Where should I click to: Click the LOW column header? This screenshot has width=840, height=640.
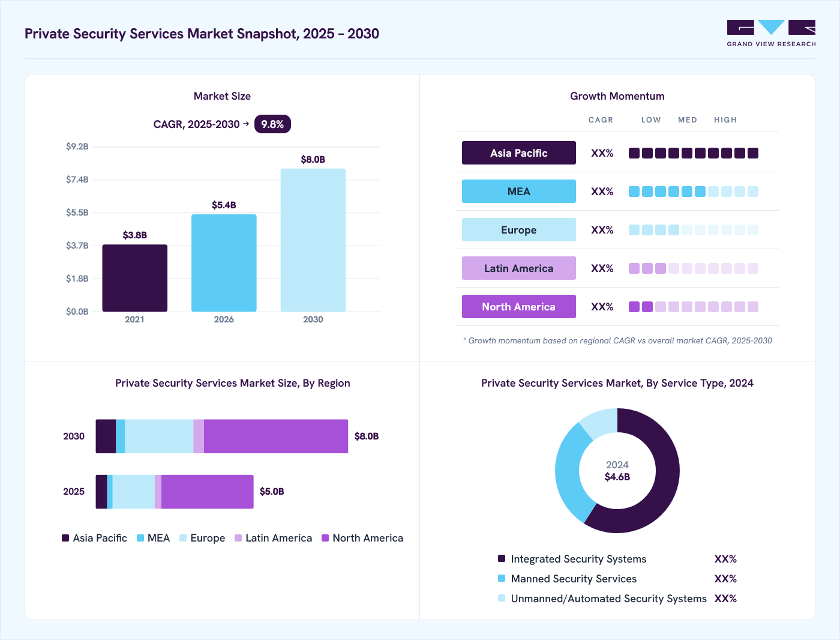click(x=651, y=120)
